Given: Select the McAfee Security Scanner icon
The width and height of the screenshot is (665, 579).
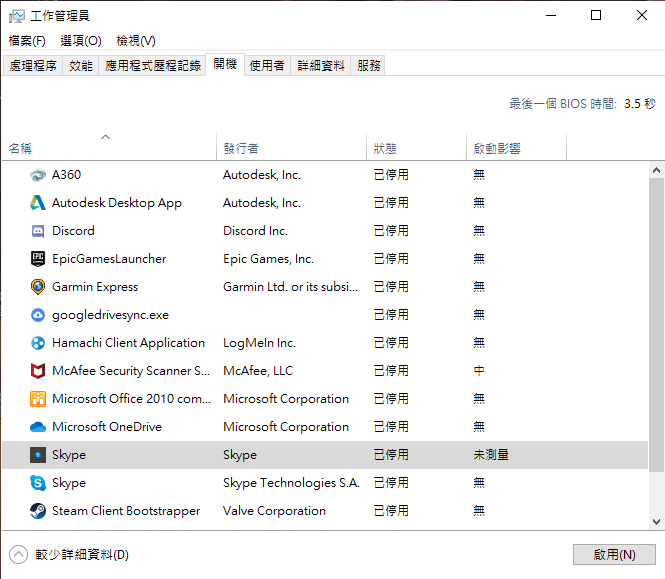Looking at the screenshot, I should click(x=38, y=371).
